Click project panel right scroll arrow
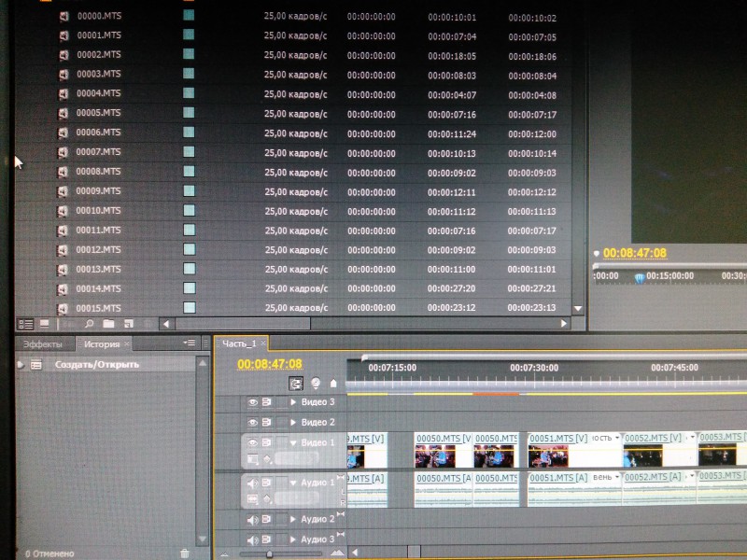The height and width of the screenshot is (560, 747). click(x=564, y=323)
